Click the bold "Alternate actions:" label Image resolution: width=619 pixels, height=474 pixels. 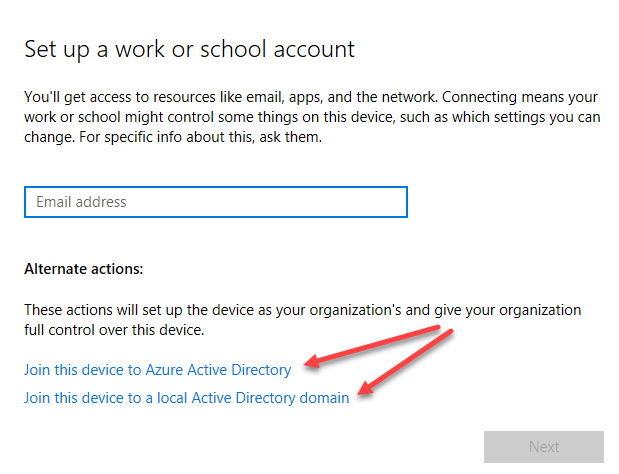point(84,269)
